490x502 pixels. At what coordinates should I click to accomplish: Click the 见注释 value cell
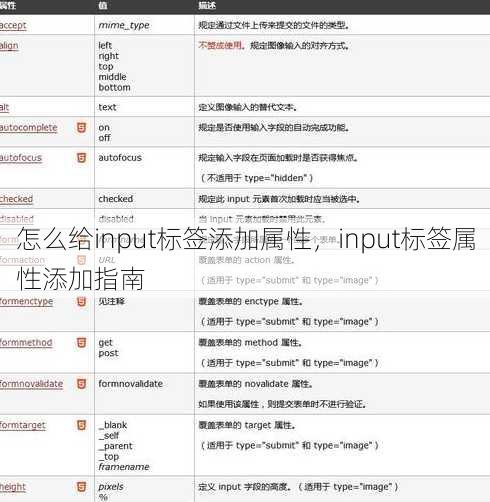tap(112, 301)
